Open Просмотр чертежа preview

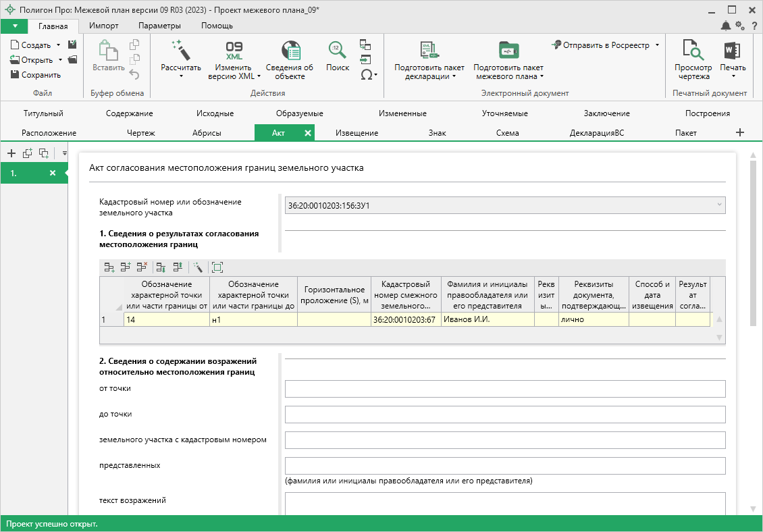pyautogui.click(x=693, y=51)
